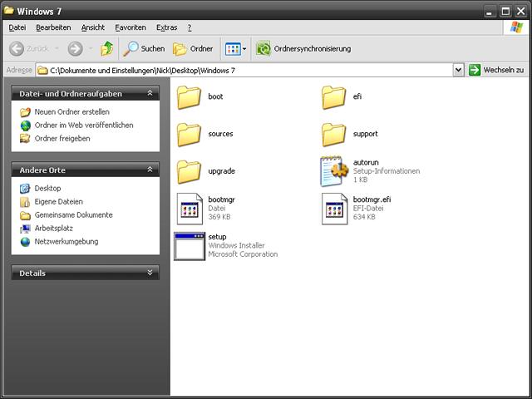Open the views icon in toolbar

click(233, 49)
